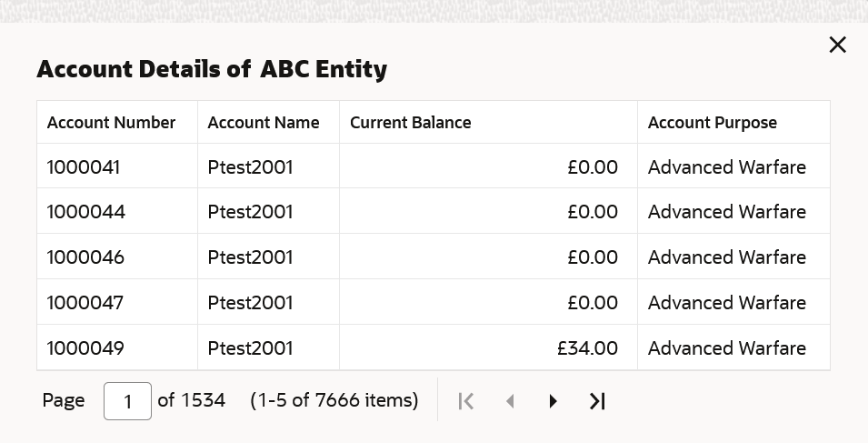Click £0.00 balance for account 1000044
The height and width of the screenshot is (443, 868).
pyautogui.click(x=592, y=212)
